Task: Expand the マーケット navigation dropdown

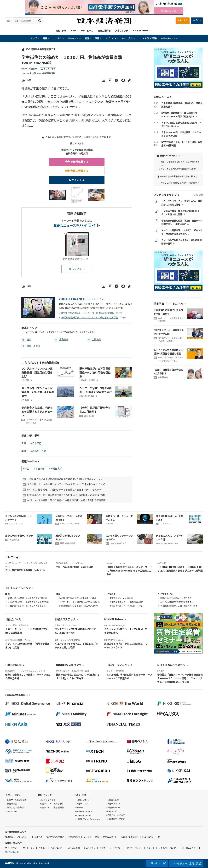Action: point(74,38)
